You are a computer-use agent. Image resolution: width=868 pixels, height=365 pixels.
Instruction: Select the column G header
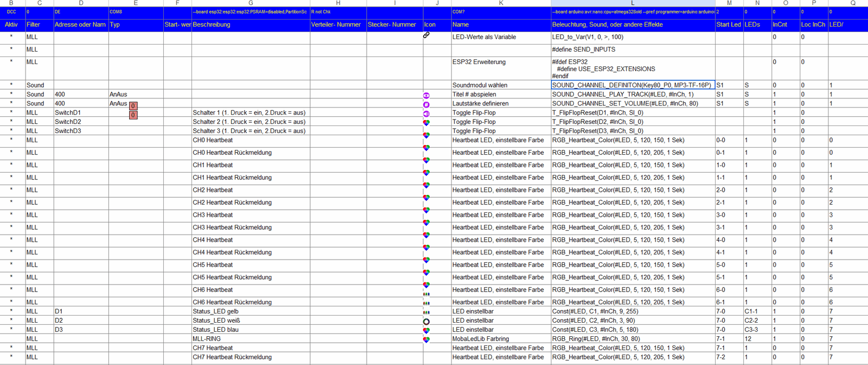pyautogui.click(x=251, y=3)
